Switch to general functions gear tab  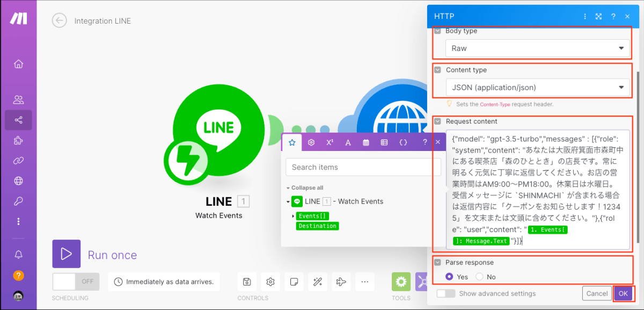tap(311, 142)
